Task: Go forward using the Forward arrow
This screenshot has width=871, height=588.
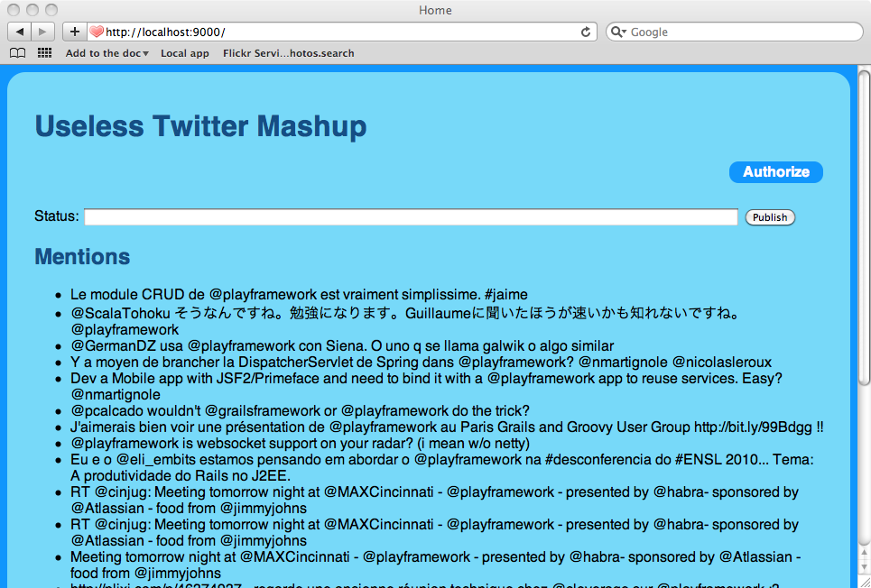Action: 43,32
